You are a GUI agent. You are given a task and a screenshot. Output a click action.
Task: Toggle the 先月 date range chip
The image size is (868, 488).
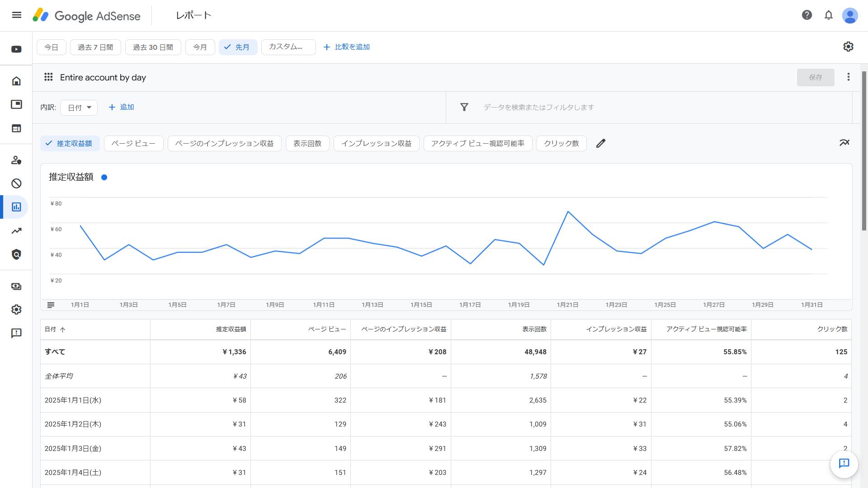click(238, 47)
